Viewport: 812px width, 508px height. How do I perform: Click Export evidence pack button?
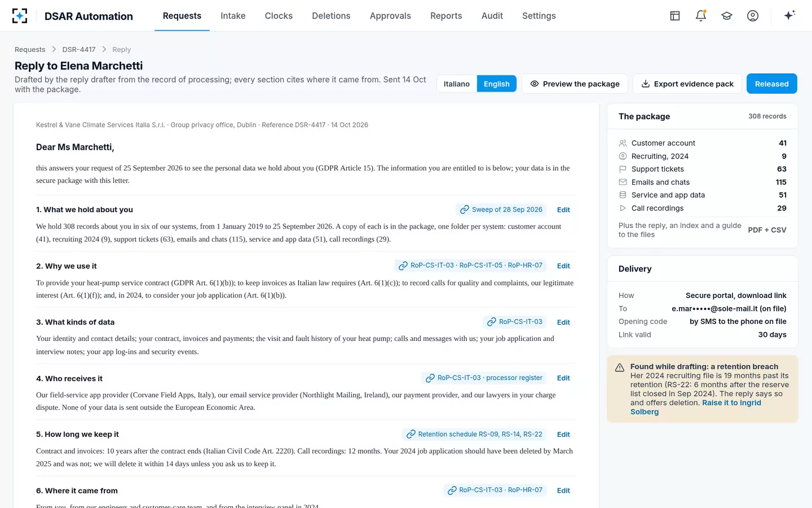[687, 84]
